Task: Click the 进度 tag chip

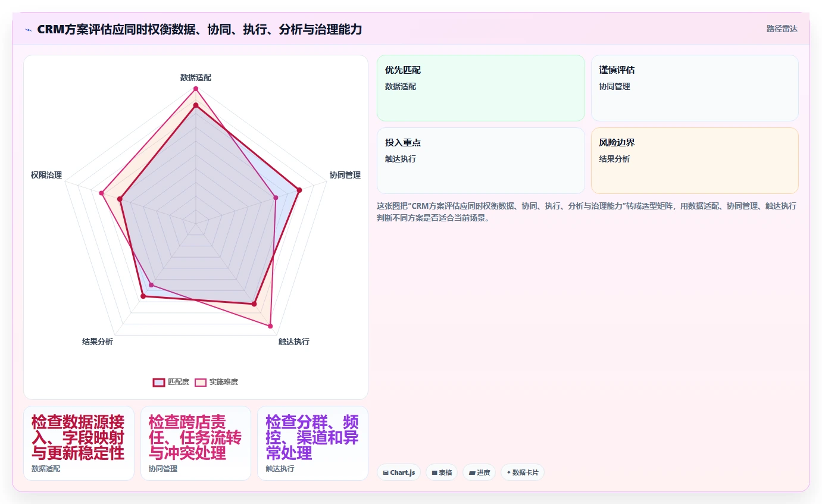Action: point(479,472)
